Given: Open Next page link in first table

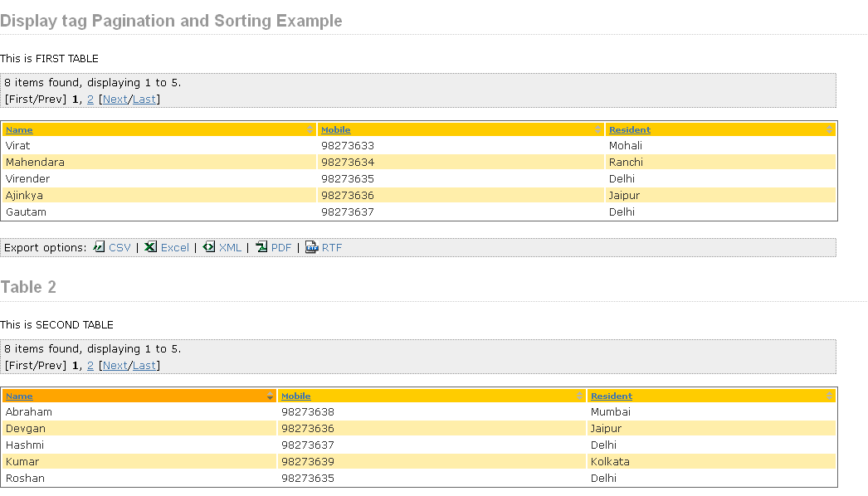Looking at the screenshot, I should 115,99.
